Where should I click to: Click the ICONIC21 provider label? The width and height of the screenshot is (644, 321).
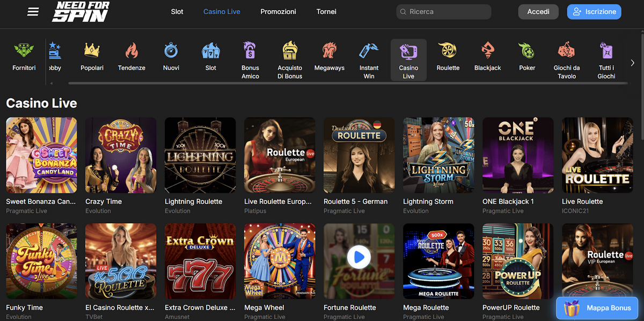(575, 211)
